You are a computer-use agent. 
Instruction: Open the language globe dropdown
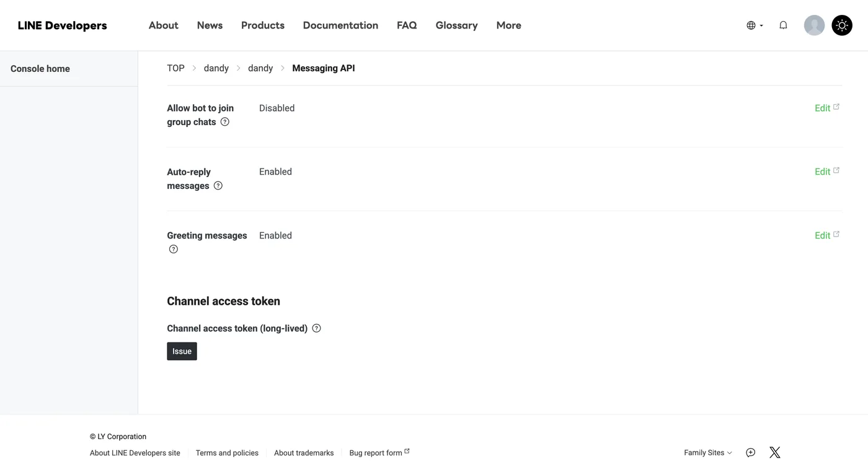click(755, 25)
